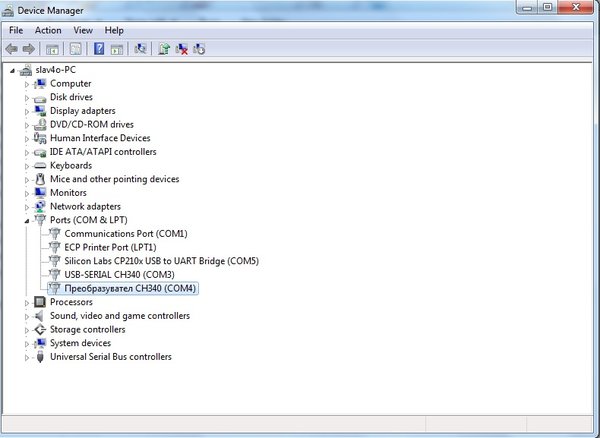The image size is (600, 438).
Task: Click the Back arrow toolbar icon
Action: (11, 49)
